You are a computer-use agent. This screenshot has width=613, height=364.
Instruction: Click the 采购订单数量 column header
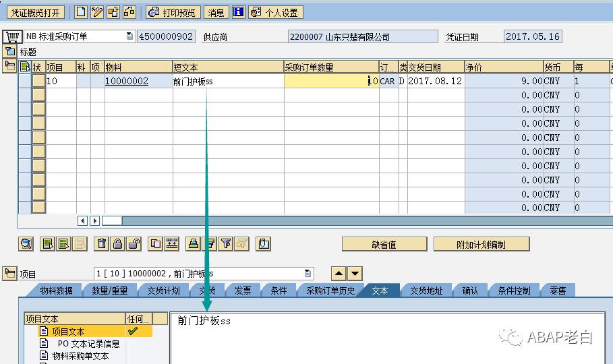click(331, 67)
